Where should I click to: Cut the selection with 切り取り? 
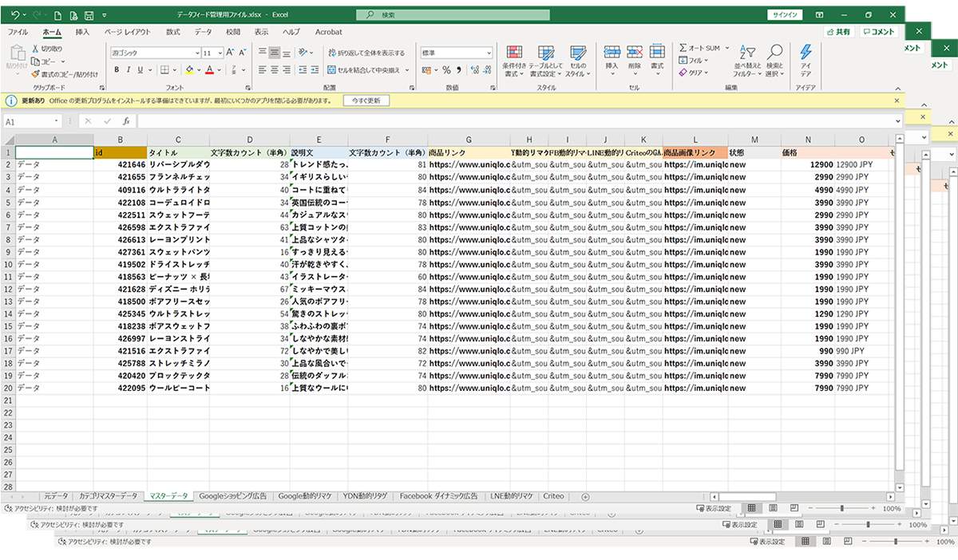coord(49,49)
